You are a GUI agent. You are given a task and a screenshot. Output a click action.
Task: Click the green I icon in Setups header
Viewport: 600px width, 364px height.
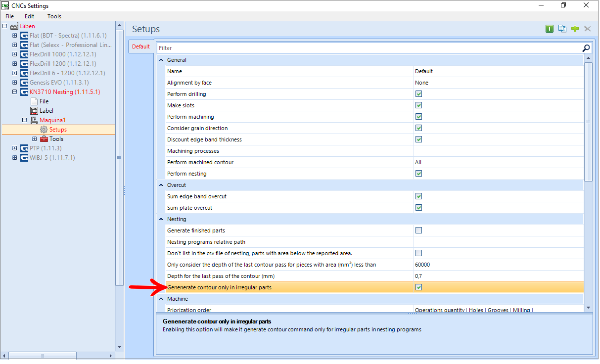[550, 29]
